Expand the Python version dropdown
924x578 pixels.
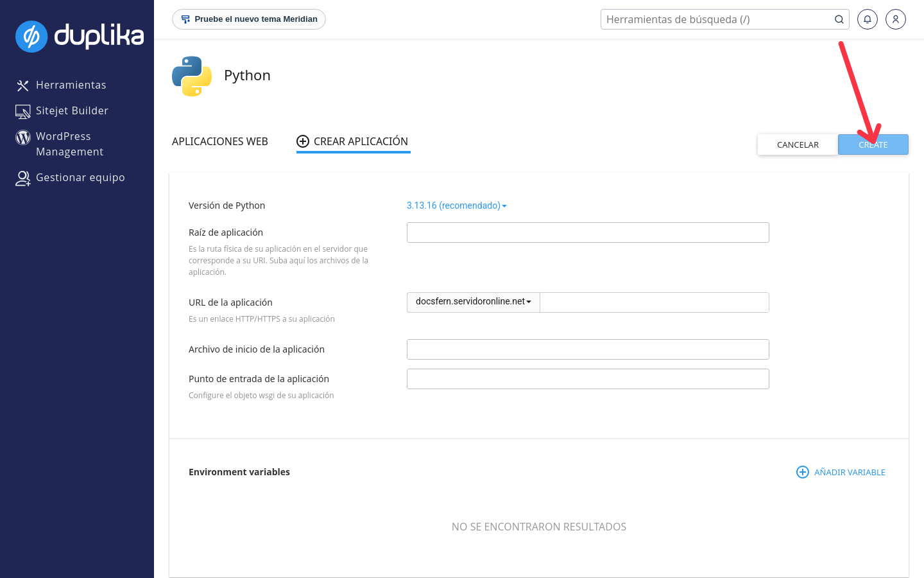456,206
